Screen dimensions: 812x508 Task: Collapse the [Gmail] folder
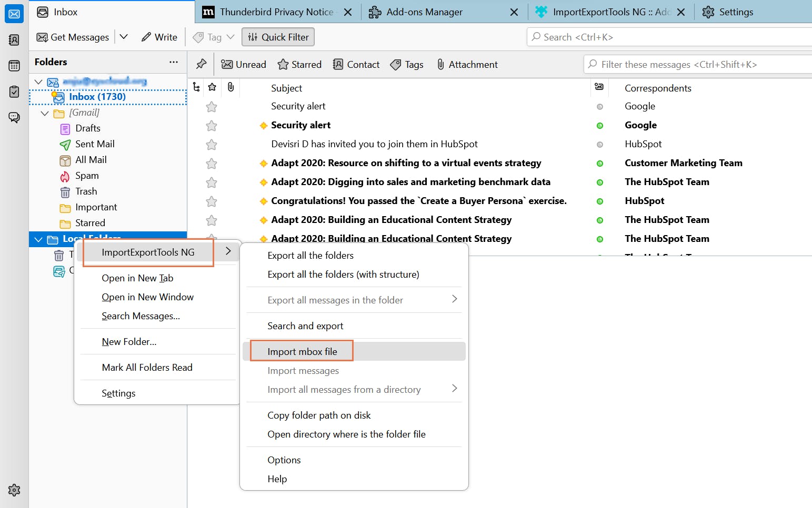45,113
